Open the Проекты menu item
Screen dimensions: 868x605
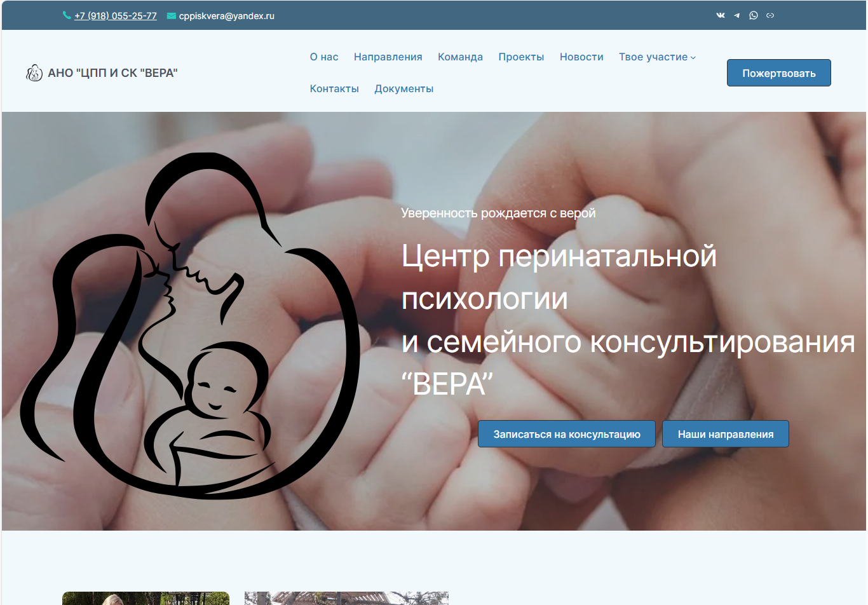point(521,57)
